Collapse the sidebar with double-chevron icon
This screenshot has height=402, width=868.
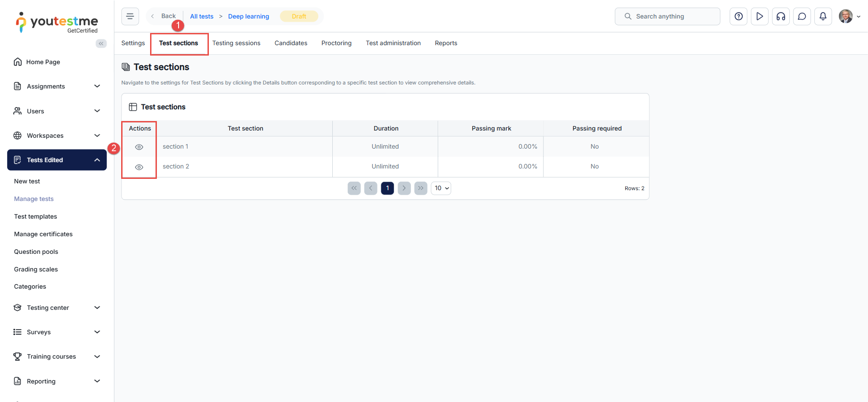[x=101, y=43]
